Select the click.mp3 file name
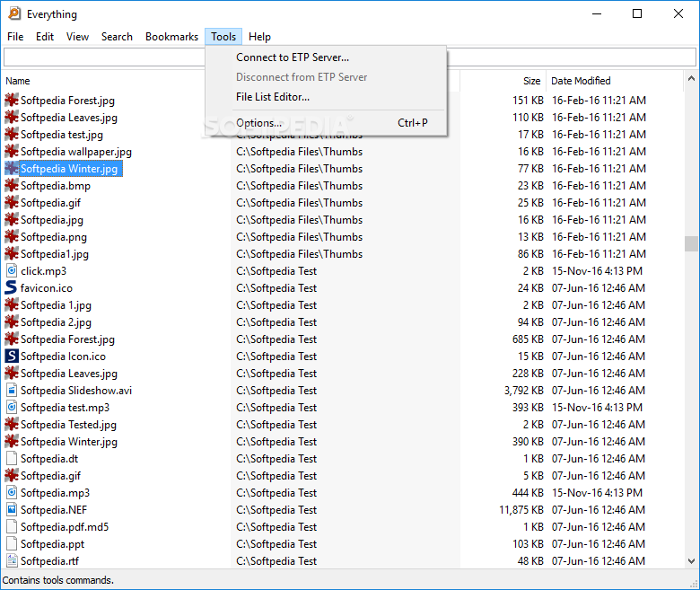Viewport: 700px width, 590px height. click(43, 270)
